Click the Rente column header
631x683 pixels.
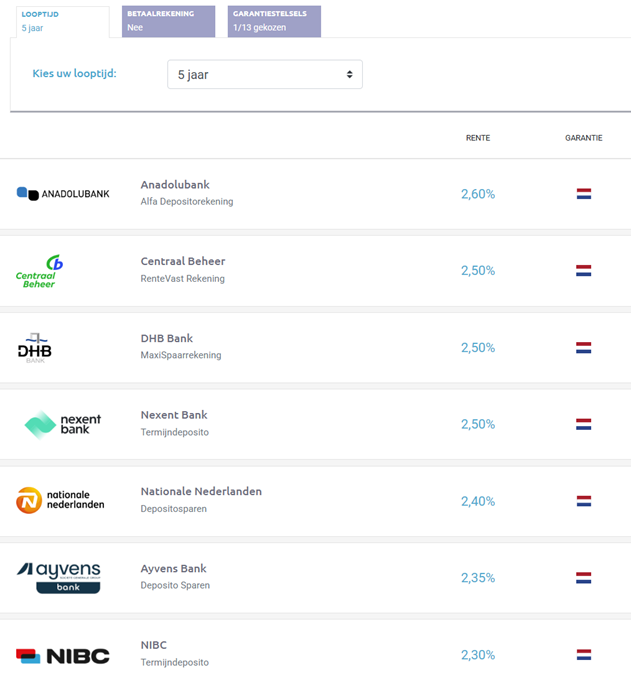tap(478, 138)
